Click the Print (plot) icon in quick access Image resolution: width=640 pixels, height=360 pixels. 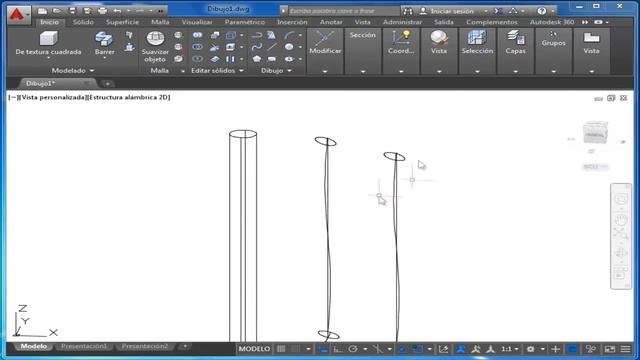102,11
